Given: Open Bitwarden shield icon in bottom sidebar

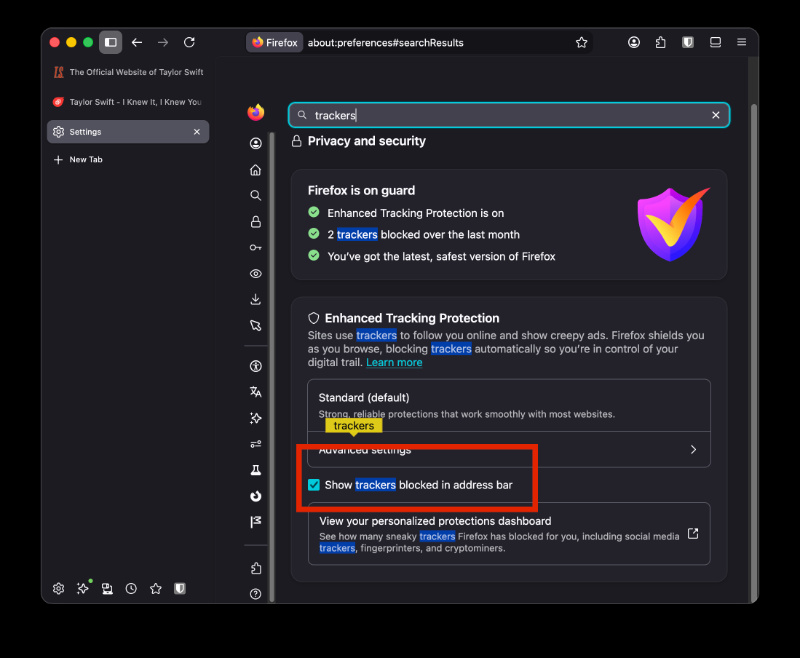Looking at the screenshot, I should 180,589.
